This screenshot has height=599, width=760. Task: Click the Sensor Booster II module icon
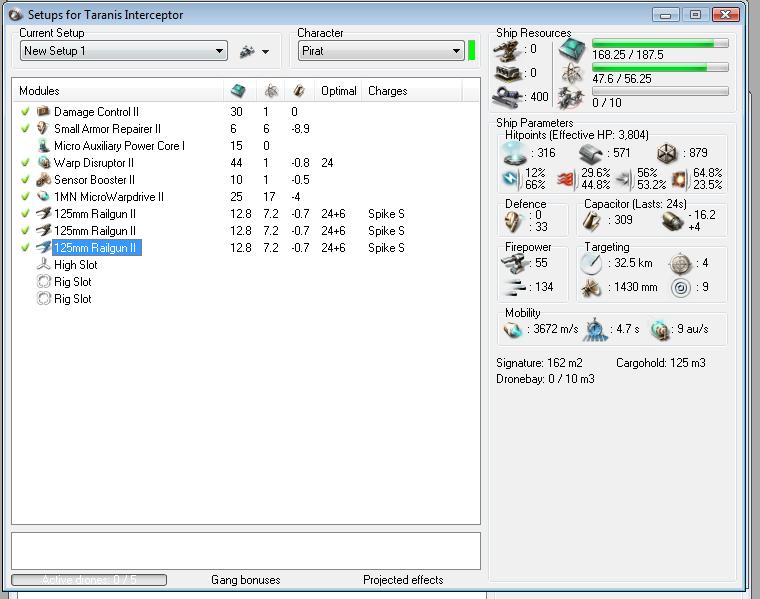pyautogui.click(x=43, y=179)
